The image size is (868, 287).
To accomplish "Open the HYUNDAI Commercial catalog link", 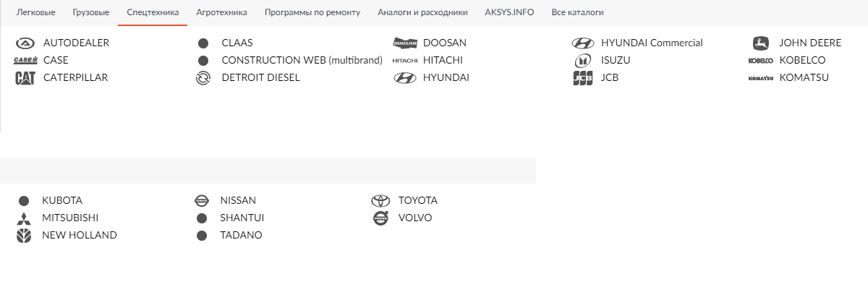I will click(x=652, y=43).
